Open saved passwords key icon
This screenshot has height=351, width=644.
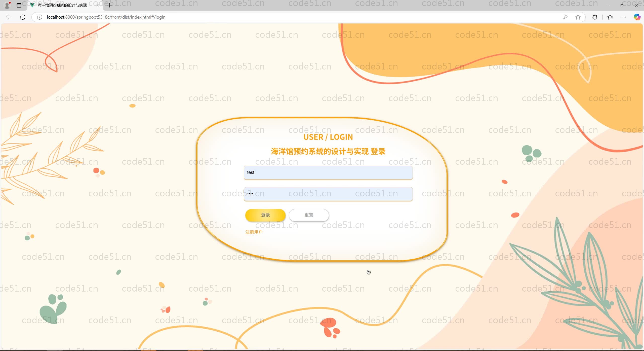click(565, 17)
